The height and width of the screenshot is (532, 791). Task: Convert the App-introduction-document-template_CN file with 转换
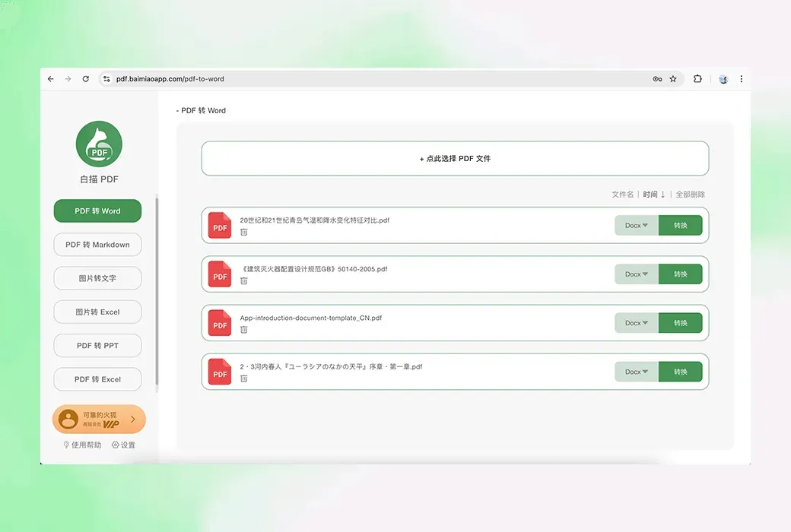[x=681, y=323]
